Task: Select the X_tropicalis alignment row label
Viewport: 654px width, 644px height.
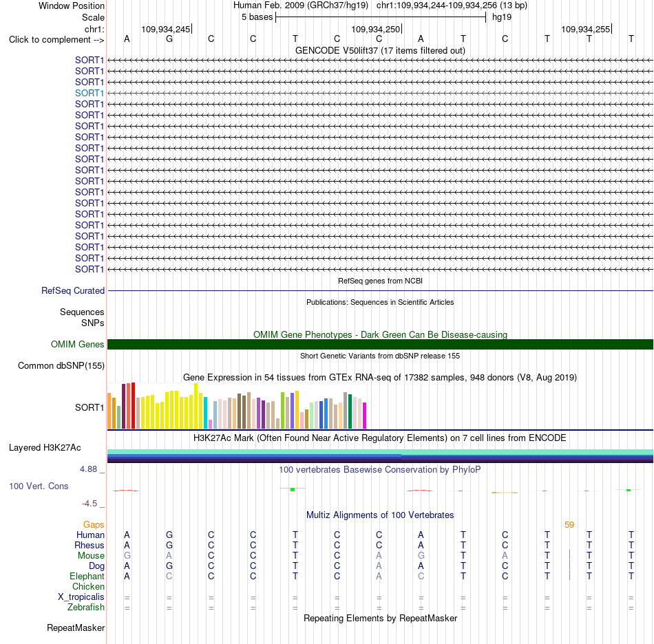Action: tap(81, 597)
